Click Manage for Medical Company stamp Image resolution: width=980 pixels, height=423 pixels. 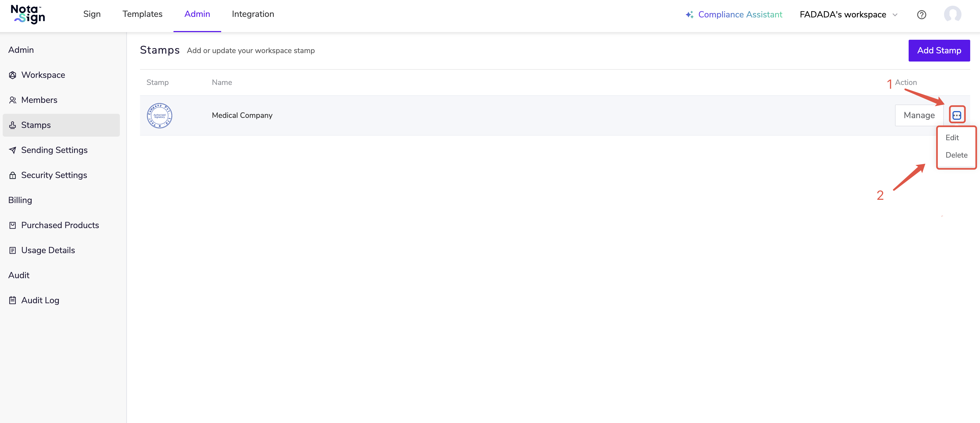point(919,115)
